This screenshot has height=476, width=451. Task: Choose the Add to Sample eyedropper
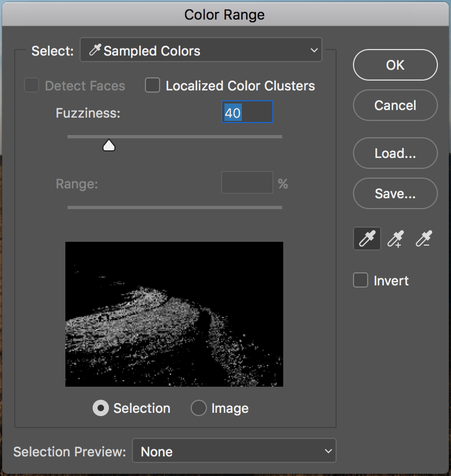coord(396,239)
